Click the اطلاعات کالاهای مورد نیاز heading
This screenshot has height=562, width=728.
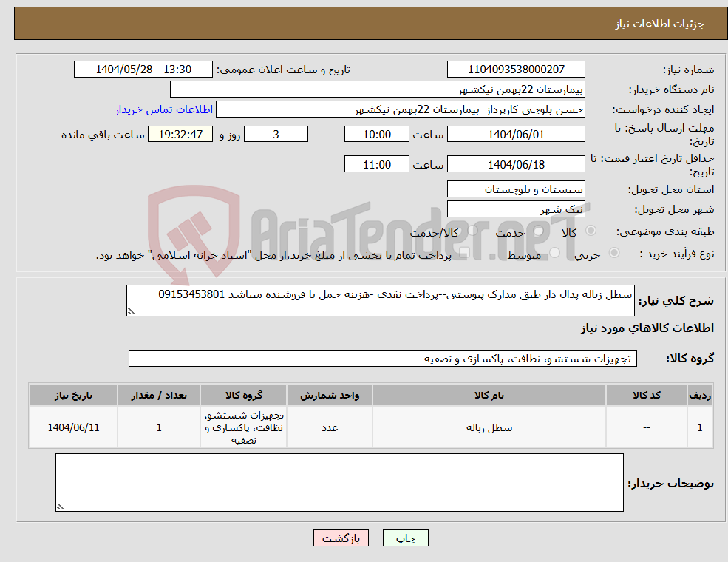tap(647, 328)
